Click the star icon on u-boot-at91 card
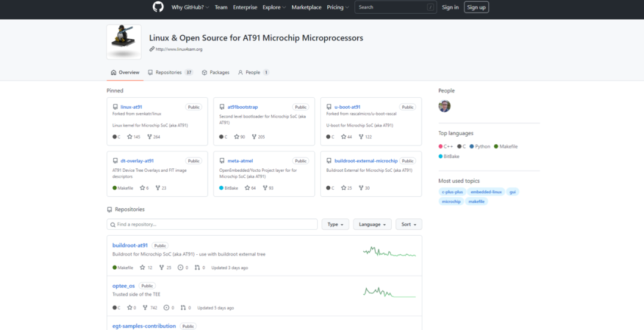 (343, 137)
